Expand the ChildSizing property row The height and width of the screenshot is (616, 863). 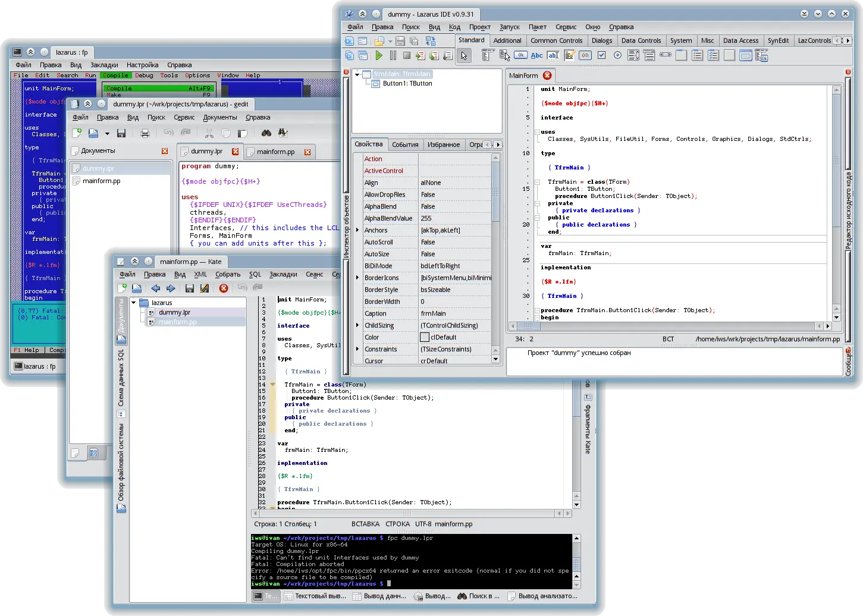pyautogui.click(x=357, y=325)
